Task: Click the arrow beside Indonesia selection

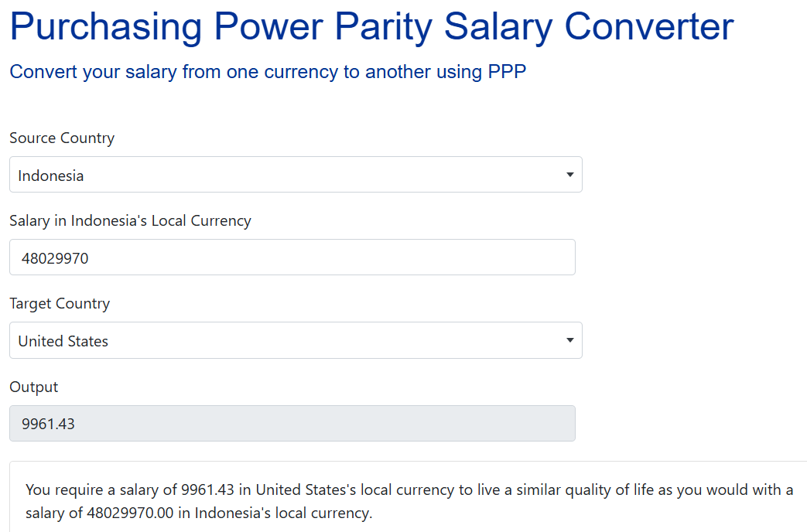Action: coord(569,175)
